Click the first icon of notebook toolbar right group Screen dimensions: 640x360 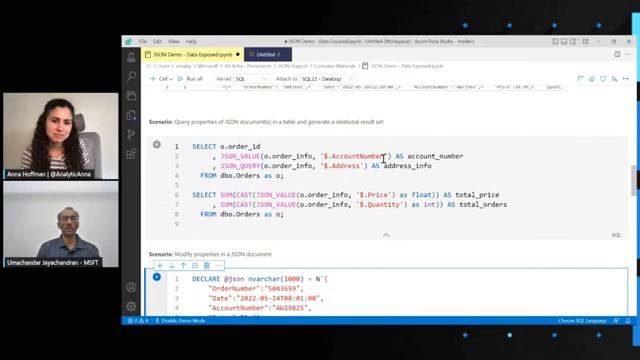(580, 79)
